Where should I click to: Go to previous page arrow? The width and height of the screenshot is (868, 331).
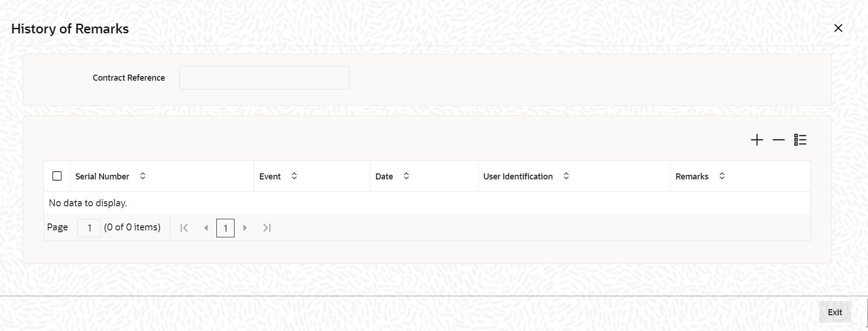(x=206, y=228)
